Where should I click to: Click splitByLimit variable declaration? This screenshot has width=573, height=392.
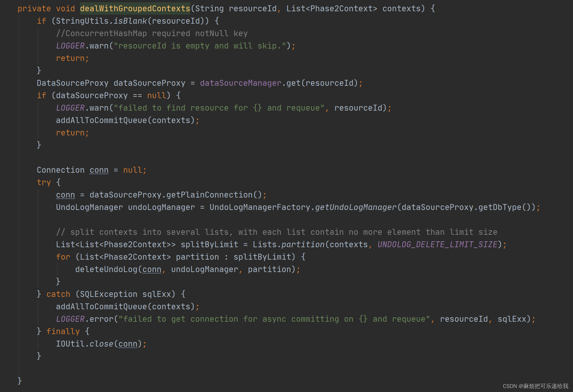pos(209,244)
